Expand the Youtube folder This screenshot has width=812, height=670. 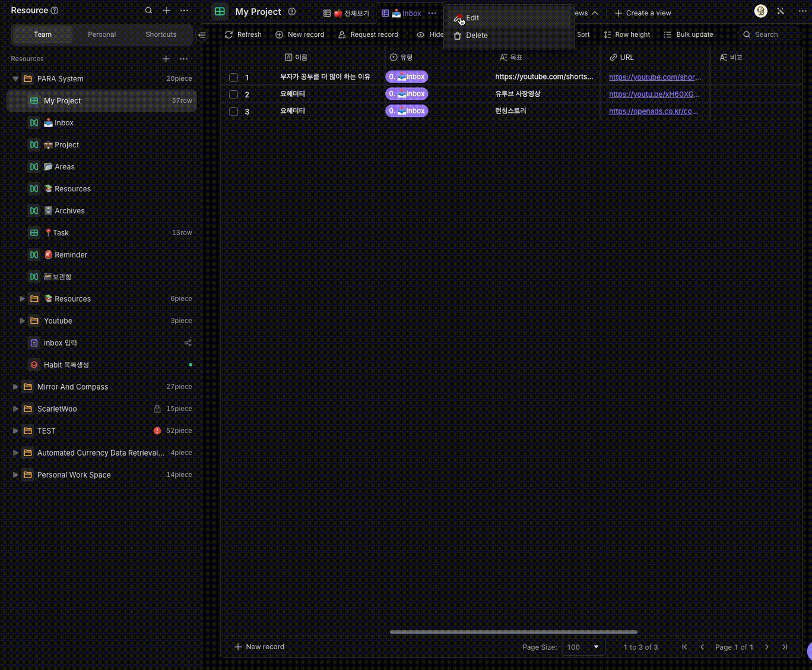click(22, 321)
